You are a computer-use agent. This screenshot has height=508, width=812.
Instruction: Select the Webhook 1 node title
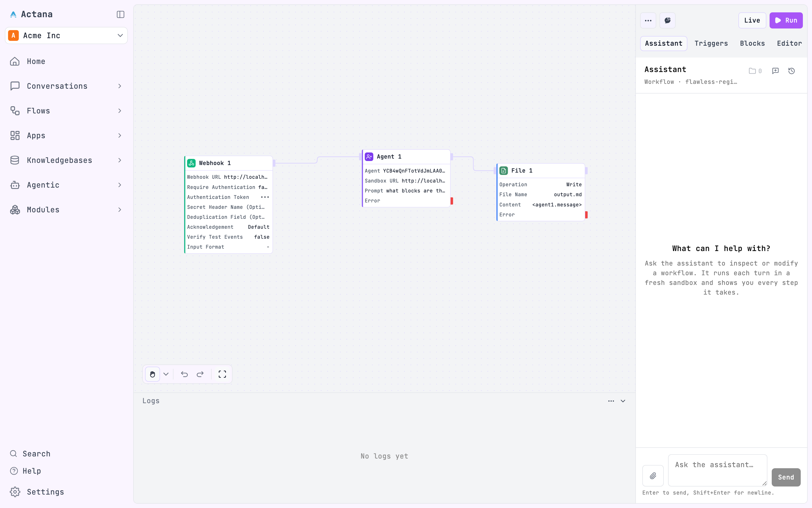coord(215,163)
